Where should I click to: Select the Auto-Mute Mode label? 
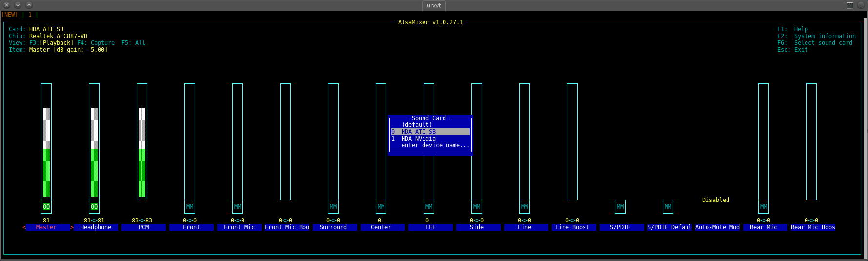717,227
